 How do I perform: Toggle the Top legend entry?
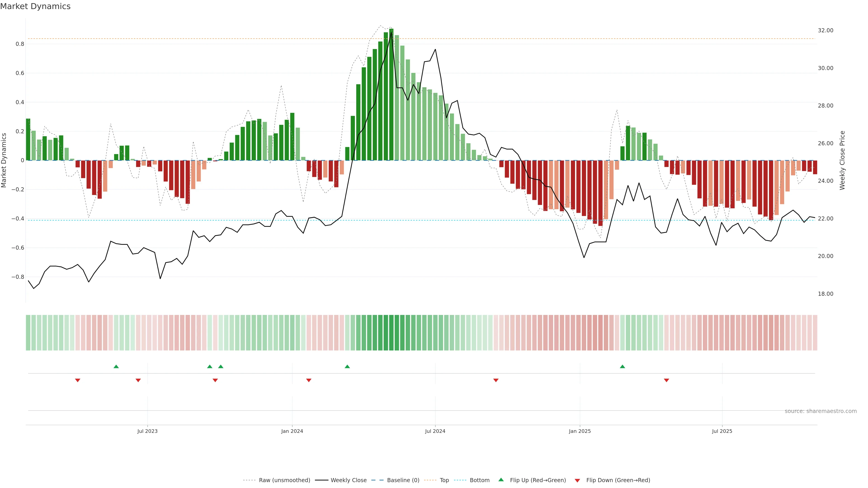(x=444, y=480)
